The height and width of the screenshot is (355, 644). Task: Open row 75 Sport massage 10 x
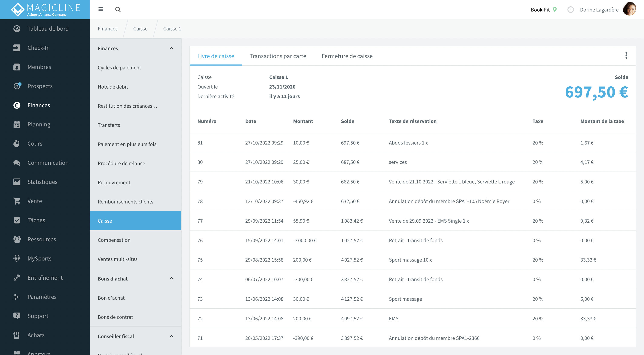tap(413, 260)
